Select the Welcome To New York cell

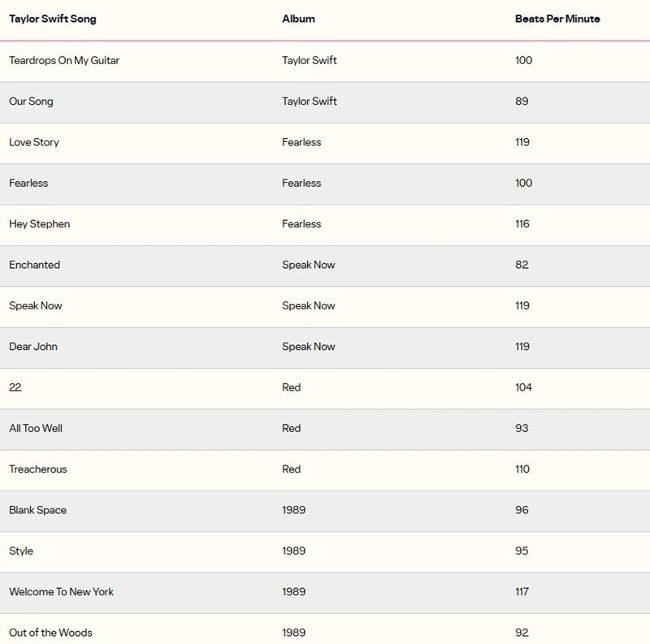pos(61,592)
